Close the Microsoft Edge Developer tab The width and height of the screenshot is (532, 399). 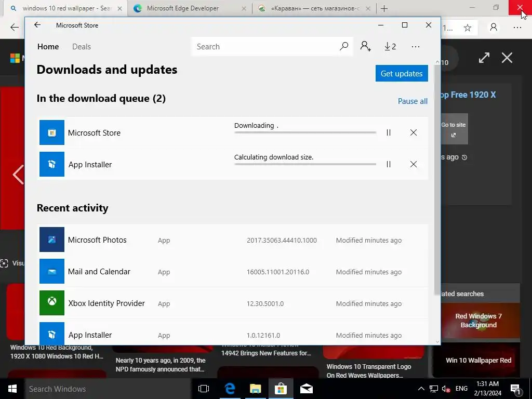point(244,8)
